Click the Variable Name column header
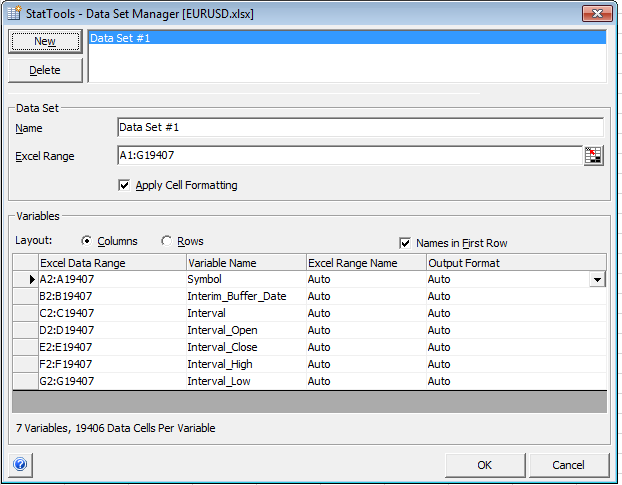This screenshot has width=622, height=485. (x=246, y=263)
